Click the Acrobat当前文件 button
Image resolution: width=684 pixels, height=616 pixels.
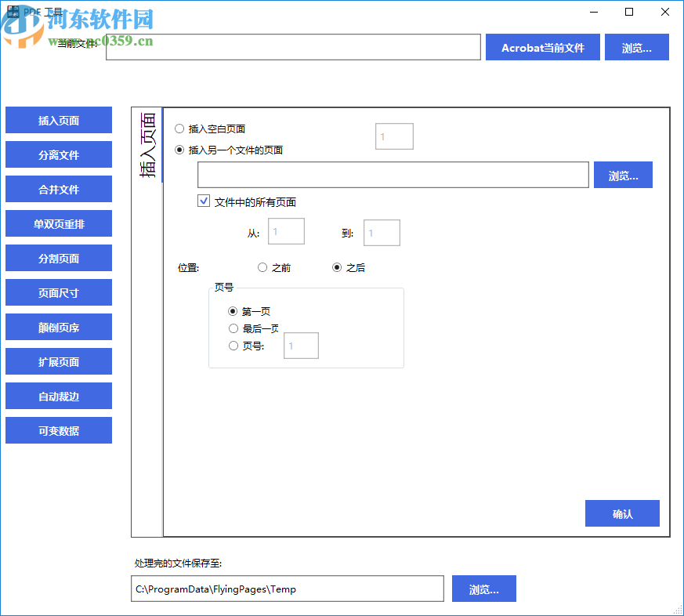(x=542, y=47)
